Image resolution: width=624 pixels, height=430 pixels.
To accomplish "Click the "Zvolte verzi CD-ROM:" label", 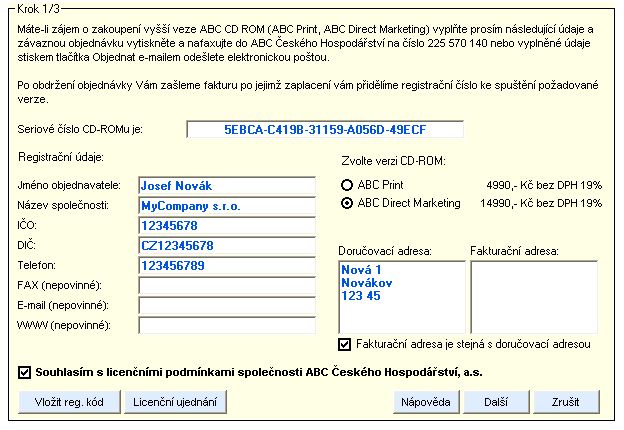I will click(394, 161).
